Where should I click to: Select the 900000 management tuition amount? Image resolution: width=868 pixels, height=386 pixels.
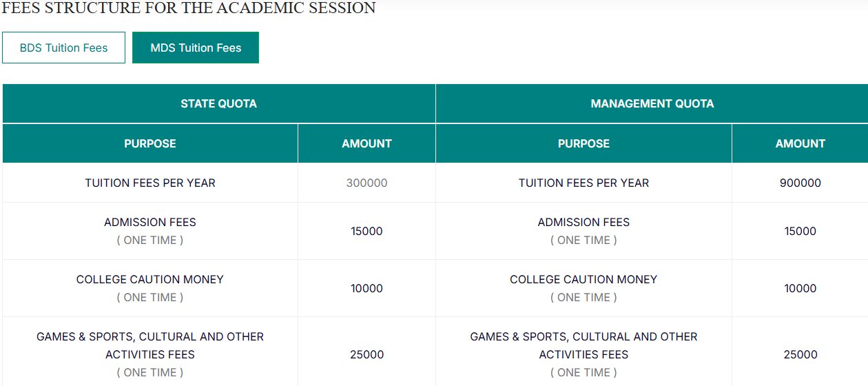(x=800, y=183)
